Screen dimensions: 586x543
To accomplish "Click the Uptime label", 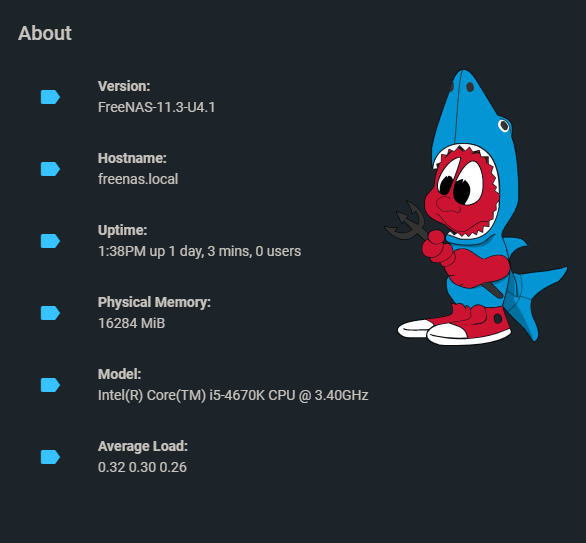I will [122, 230].
